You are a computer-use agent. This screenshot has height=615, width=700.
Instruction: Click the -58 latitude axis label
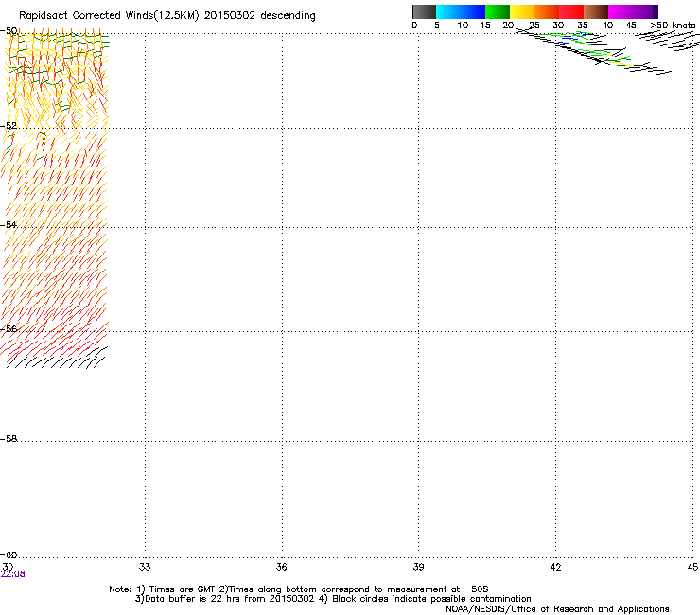(x=9, y=439)
